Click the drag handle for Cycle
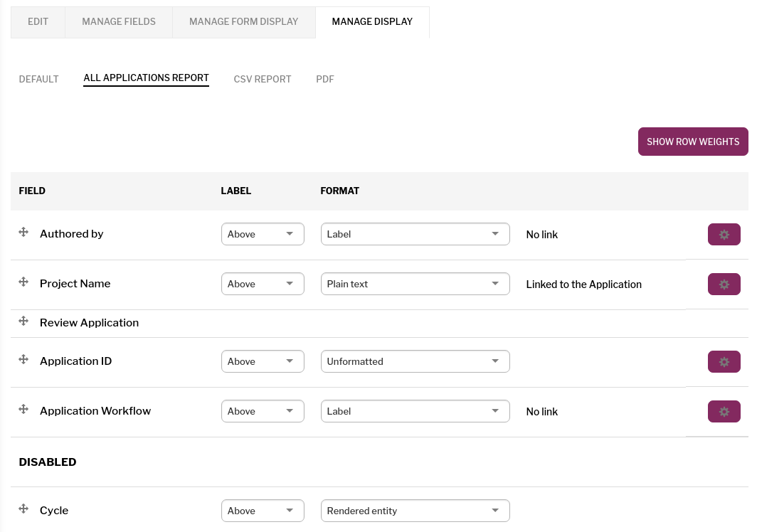757x532 pixels. [x=23, y=509]
